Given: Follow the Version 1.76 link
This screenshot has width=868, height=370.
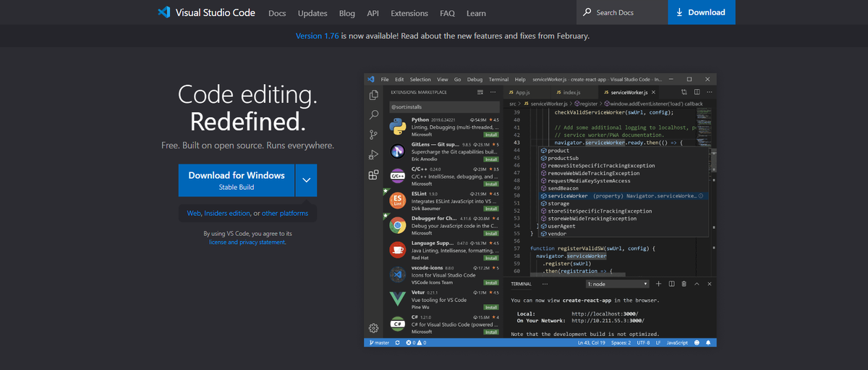Looking at the screenshot, I should pyautogui.click(x=317, y=35).
